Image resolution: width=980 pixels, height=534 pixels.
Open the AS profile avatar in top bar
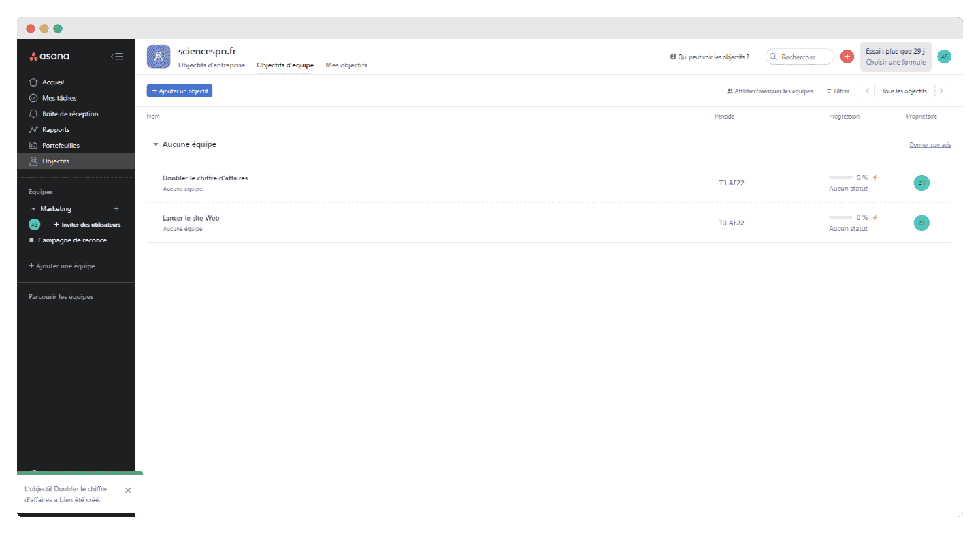coord(944,57)
